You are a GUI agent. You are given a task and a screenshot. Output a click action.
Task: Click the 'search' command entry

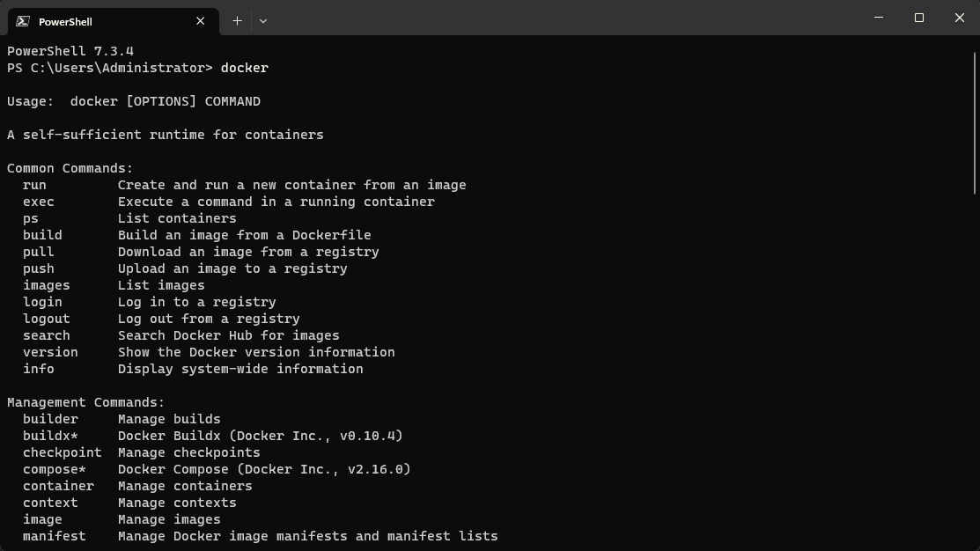pos(47,335)
